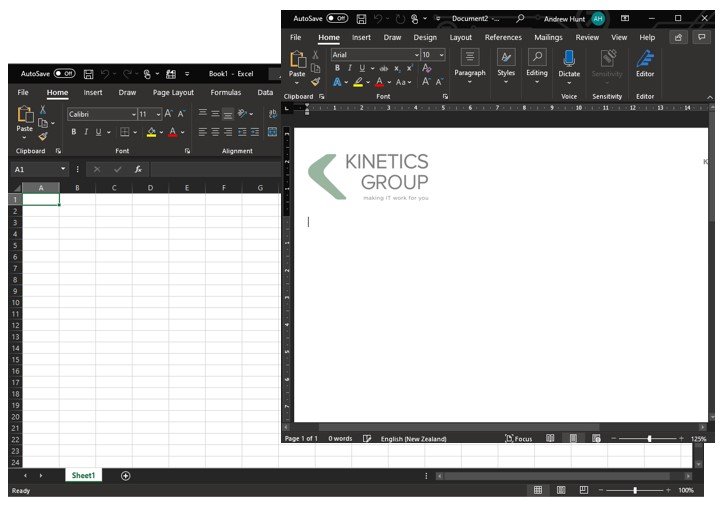Click the Save icon in Excel title bar
Viewport: 723px width, 505px height.
89,74
